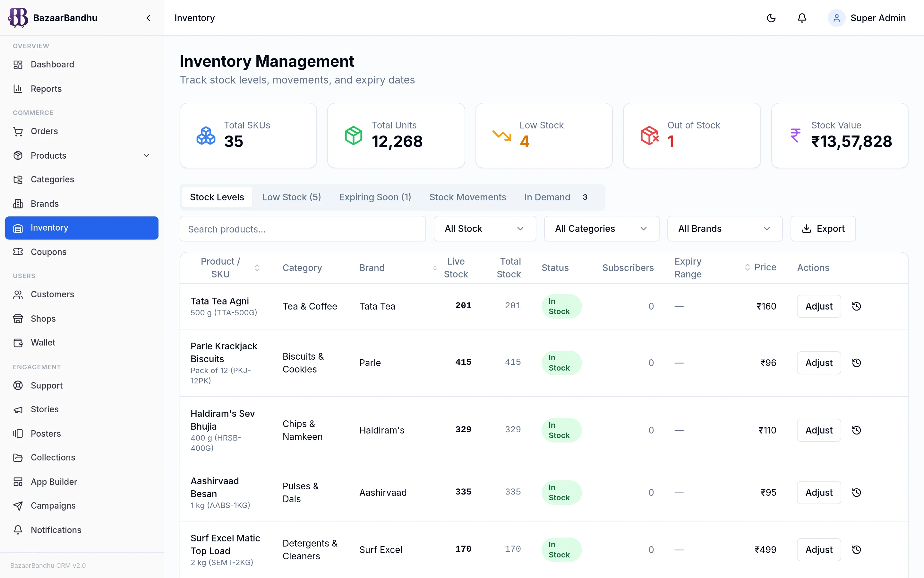Open Posters in sidebar
Image resolution: width=924 pixels, height=578 pixels.
point(82,433)
